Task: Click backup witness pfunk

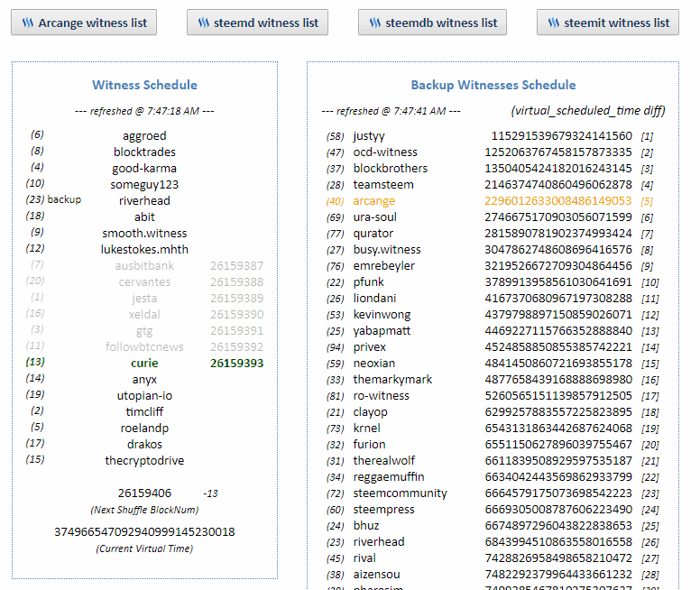Action: coord(368,282)
